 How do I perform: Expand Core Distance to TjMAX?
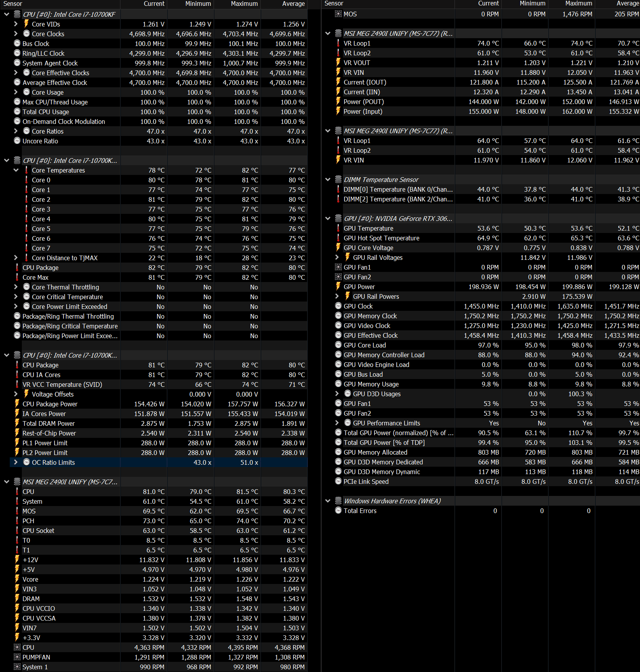16,258
